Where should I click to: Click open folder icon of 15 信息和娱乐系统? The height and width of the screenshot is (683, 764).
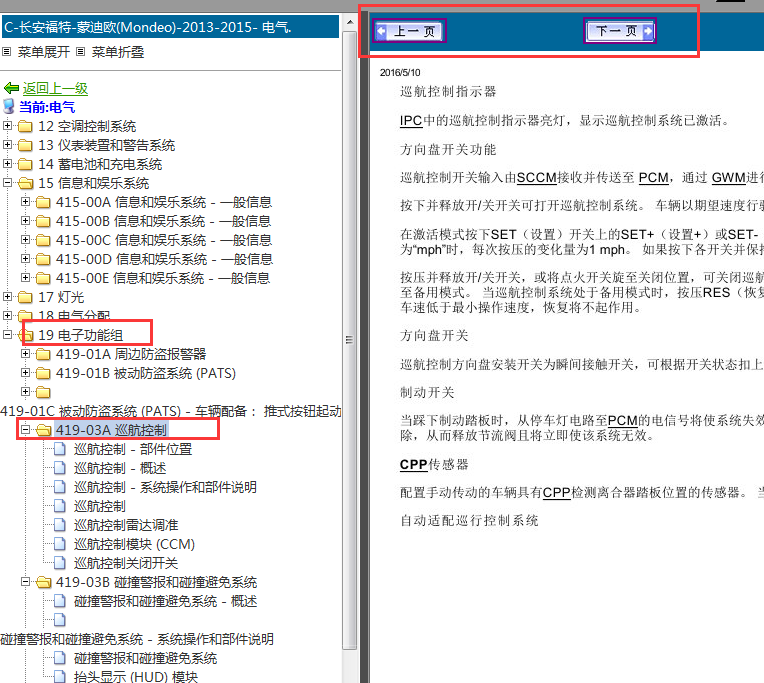(25, 184)
